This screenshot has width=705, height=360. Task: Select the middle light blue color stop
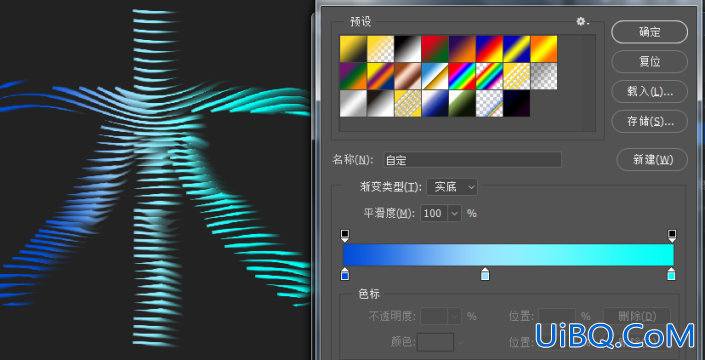click(x=485, y=274)
